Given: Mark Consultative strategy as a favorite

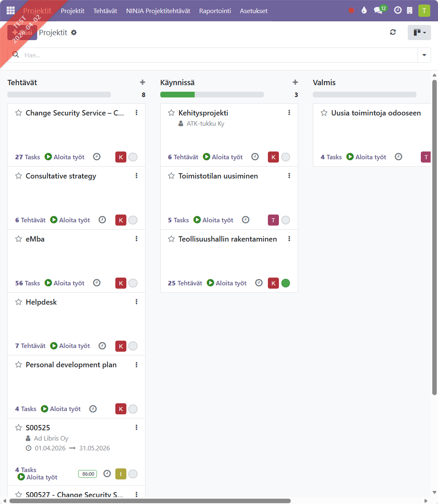Looking at the screenshot, I should point(18,176).
